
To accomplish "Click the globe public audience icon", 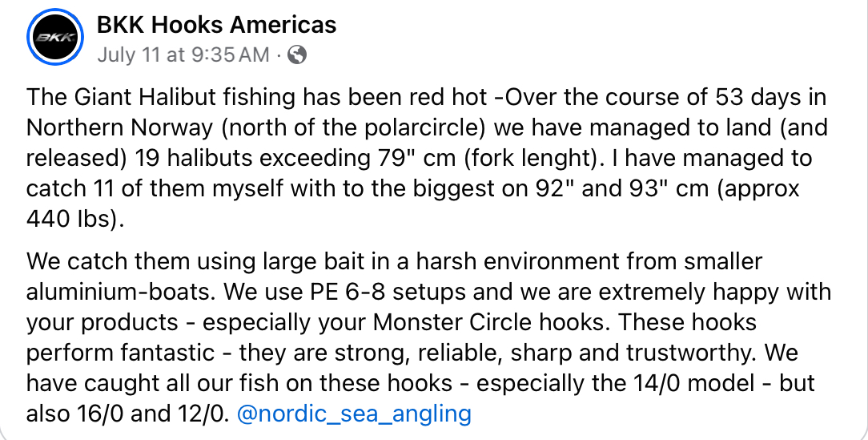I will 297,54.
